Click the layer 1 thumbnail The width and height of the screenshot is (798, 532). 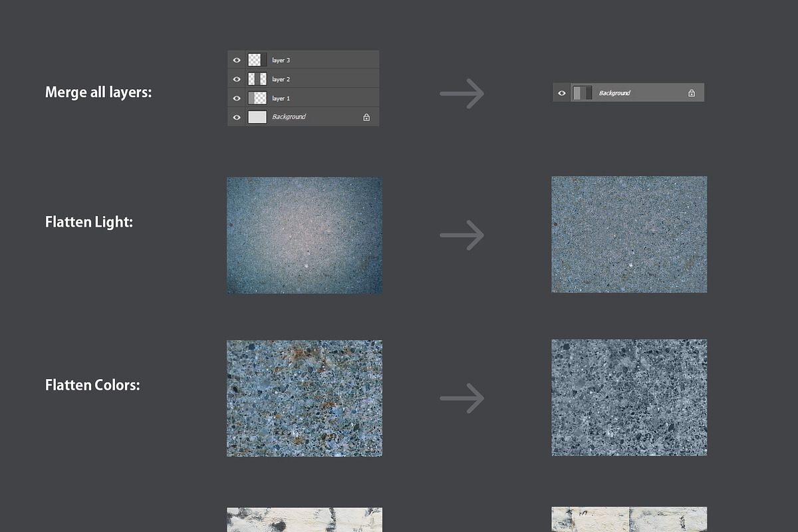[257, 98]
